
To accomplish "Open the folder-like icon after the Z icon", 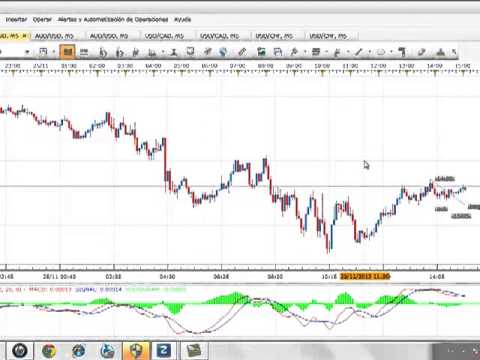I will click(194, 351).
